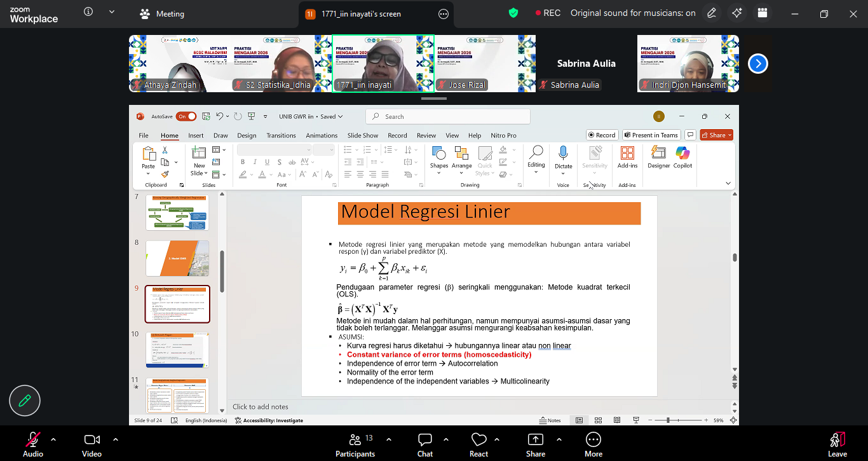
Task: Click the Leave meeting button
Action: coord(837,443)
